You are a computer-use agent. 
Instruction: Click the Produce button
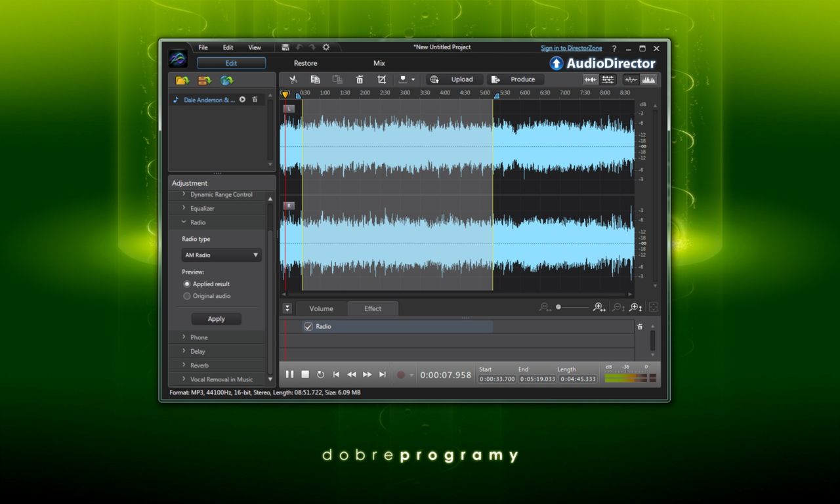tap(516, 79)
